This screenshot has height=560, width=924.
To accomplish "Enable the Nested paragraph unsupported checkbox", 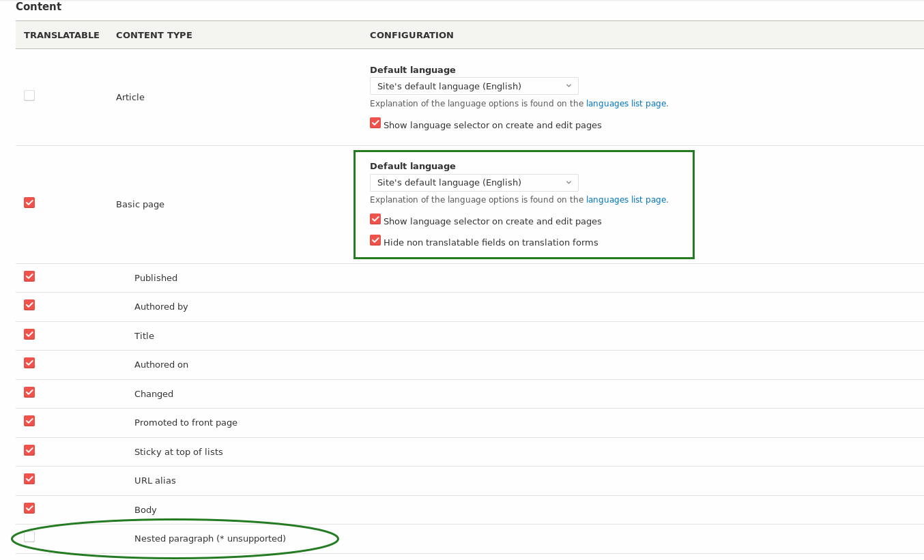I will (x=29, y=537).
